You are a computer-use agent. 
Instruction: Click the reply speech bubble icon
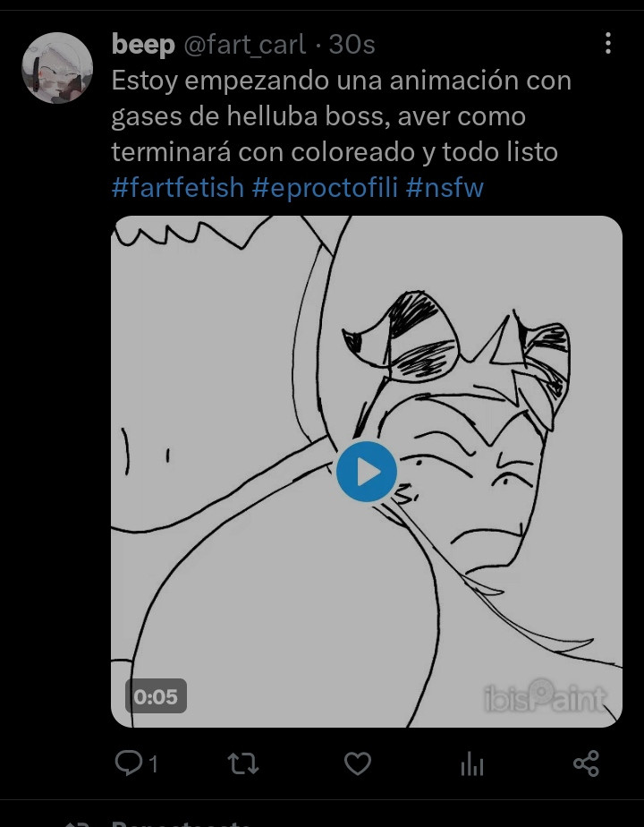(x=129, y=763)
